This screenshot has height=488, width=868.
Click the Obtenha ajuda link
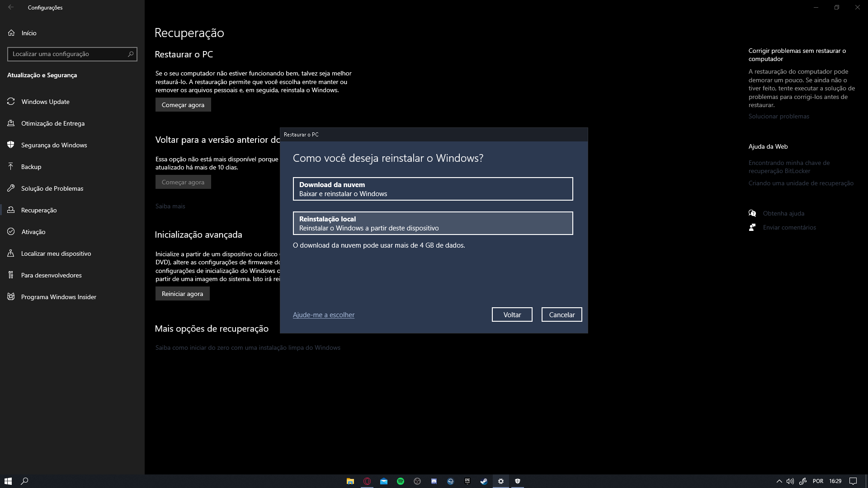point(783,213)
